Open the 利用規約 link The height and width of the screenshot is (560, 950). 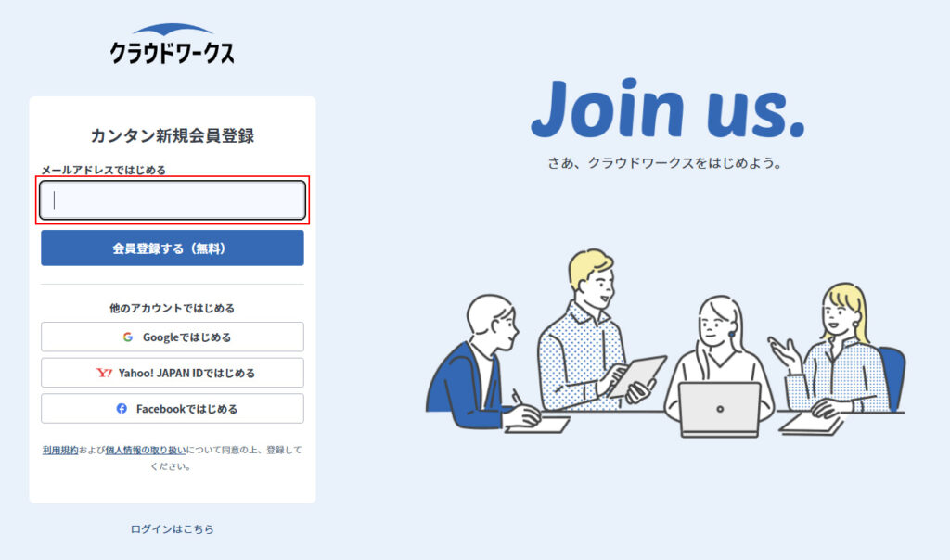(60, 450)
